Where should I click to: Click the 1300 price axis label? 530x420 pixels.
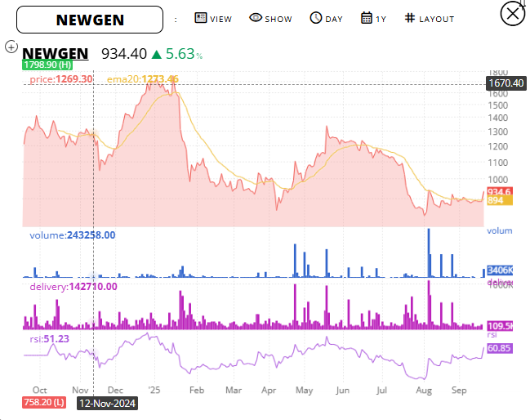coord(498,132)
